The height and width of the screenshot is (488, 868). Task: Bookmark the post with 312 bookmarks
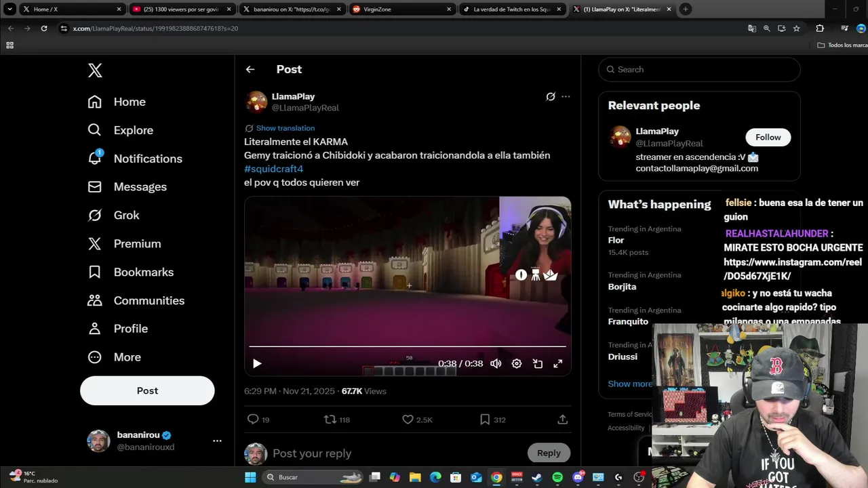coord(485,420)
